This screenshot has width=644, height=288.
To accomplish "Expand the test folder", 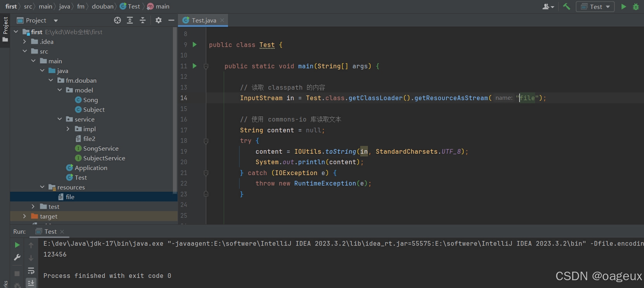I will [x=33, y=206].
